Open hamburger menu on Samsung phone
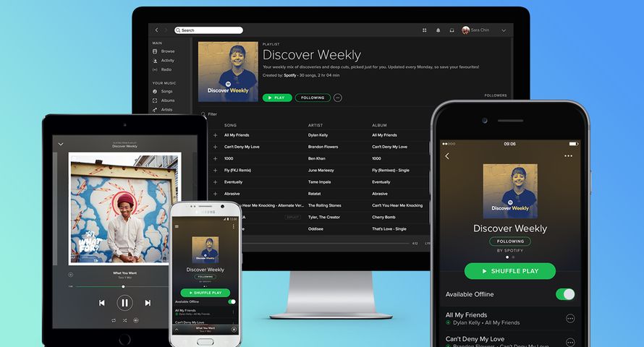This screenshot has height=347, width=644. pos(177,226)
